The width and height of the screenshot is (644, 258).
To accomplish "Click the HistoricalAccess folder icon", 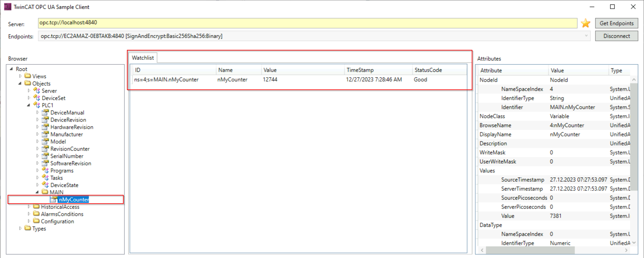I will click(36, 206).
